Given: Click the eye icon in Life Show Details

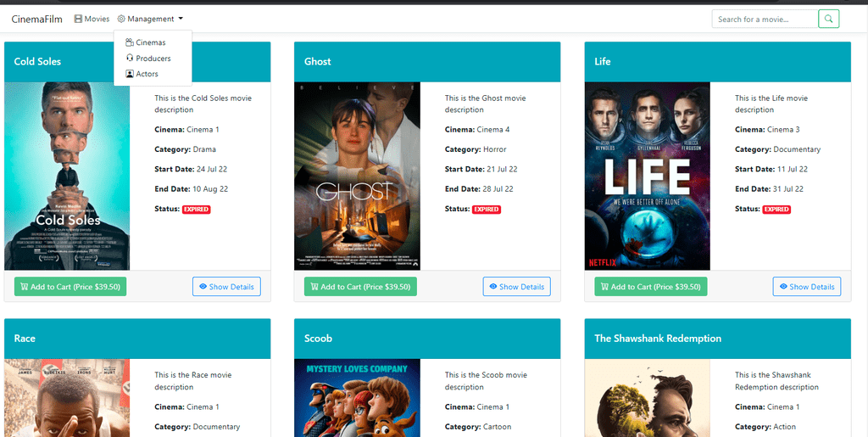Looking at the screenshot, I should tap(782, 287).
